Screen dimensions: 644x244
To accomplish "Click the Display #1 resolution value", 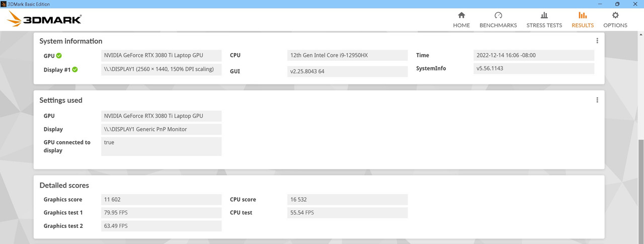I will (161, 69).
